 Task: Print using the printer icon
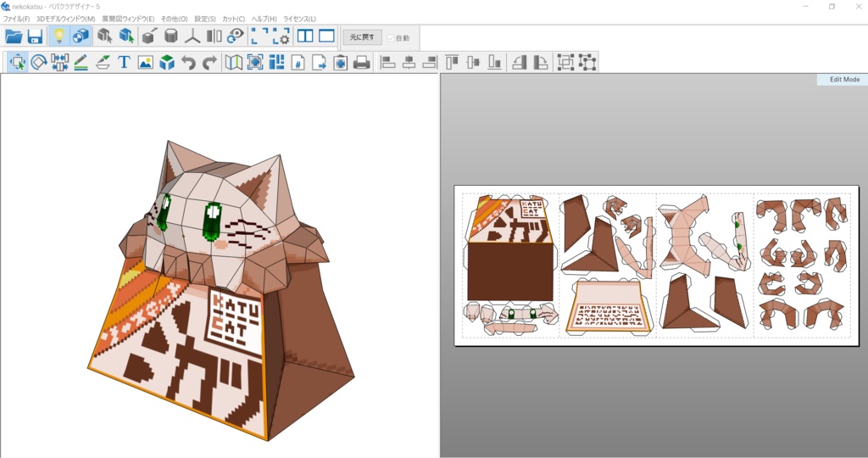[361, 63]
